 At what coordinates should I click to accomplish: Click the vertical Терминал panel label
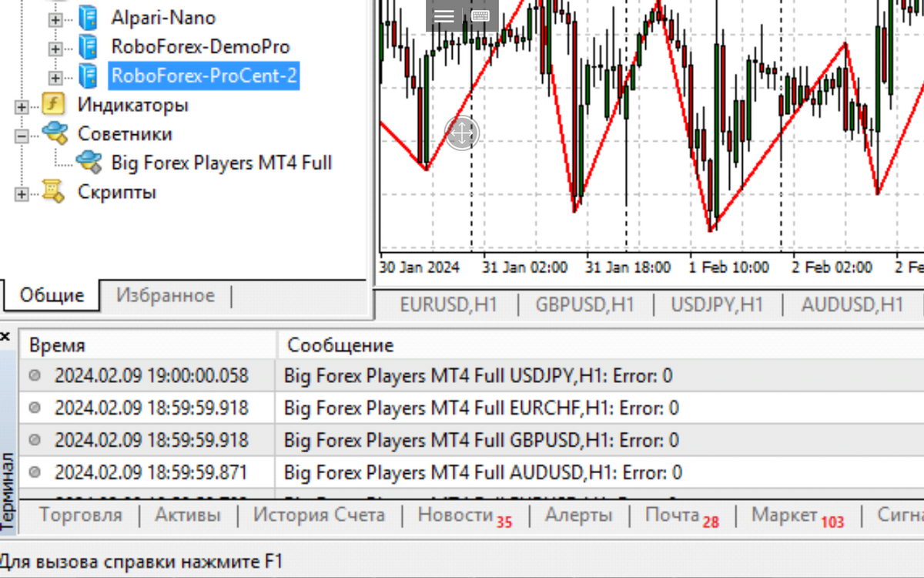(x=8, y=492)
